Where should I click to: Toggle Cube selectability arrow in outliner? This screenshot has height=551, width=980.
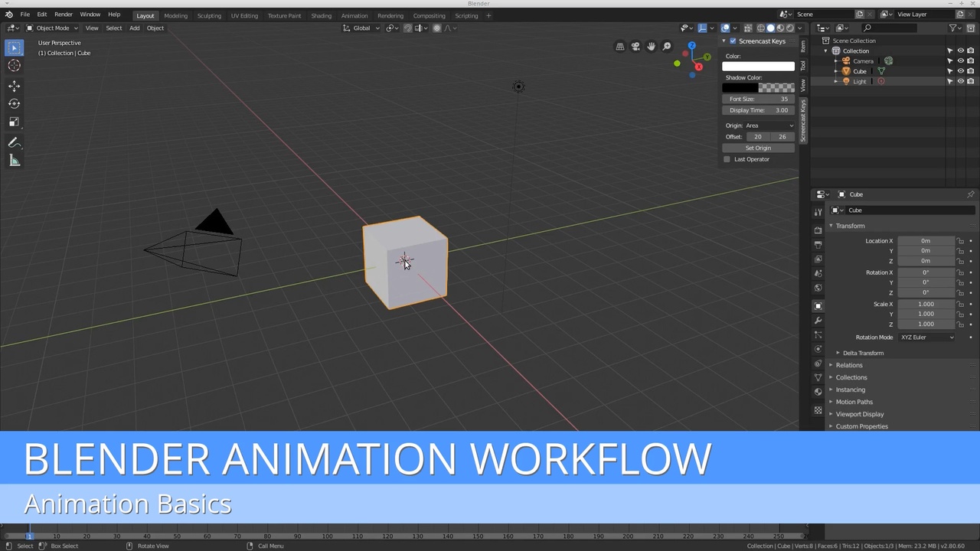click(950, 71)
